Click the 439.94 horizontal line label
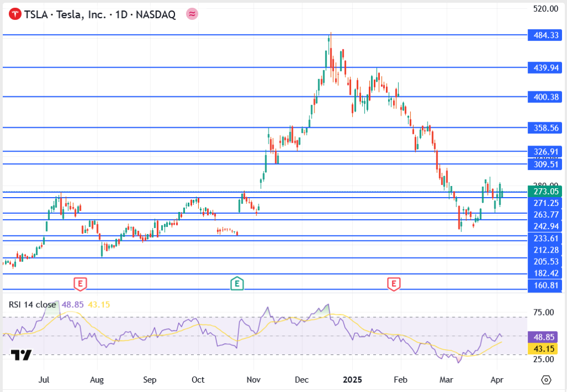This screenshot has width=567, height=392. [546, 68]
